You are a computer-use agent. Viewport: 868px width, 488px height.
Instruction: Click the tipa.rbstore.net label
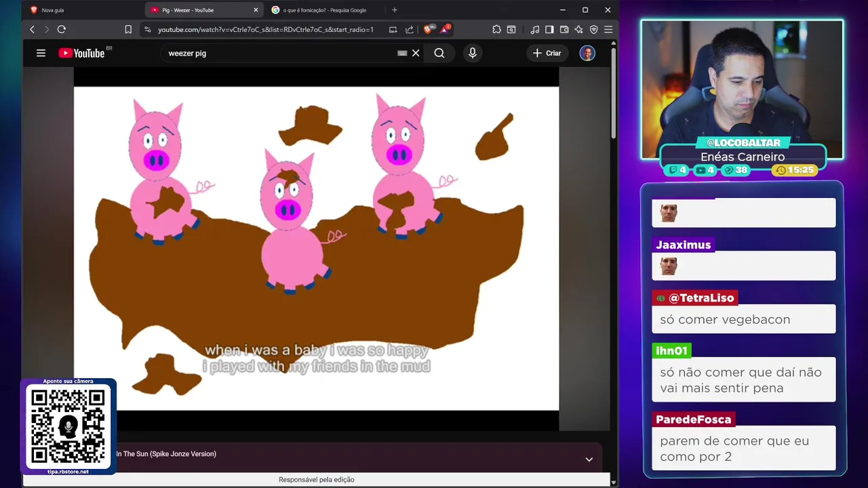coord(68,472)
